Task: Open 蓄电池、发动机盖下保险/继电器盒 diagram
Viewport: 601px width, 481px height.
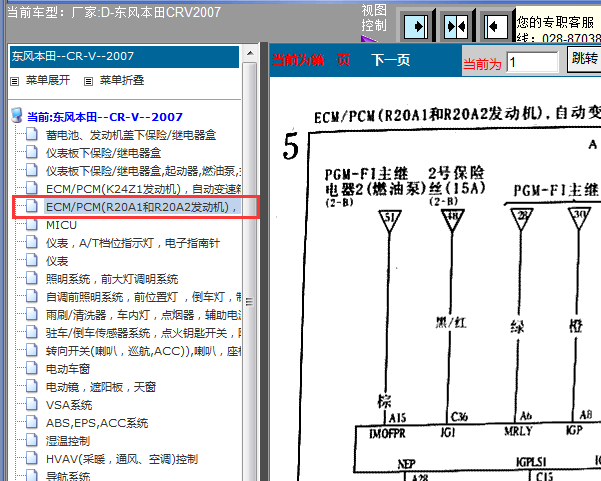Action: [131, 135]
